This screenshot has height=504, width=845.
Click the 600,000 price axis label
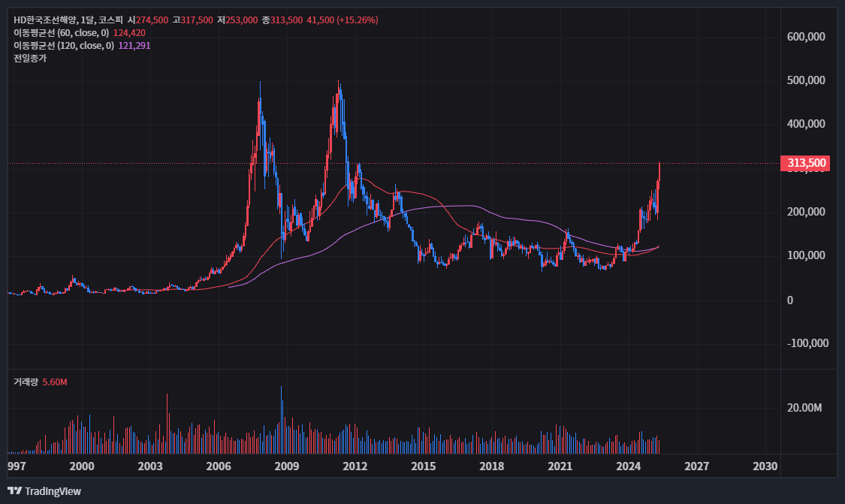(x=806, y=37)
